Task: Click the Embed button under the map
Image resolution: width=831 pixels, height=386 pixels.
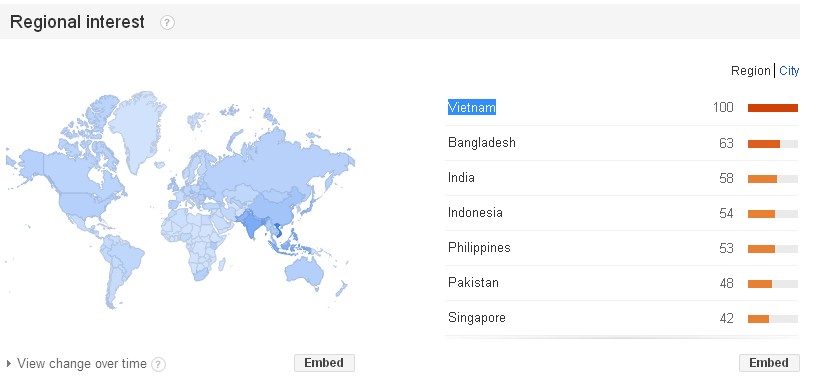Action: pyautogui.click(x=324, y=363)
